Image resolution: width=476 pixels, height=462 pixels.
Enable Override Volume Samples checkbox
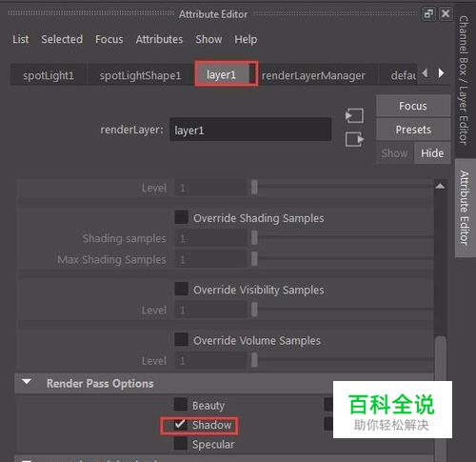click(x=182, y=339)
